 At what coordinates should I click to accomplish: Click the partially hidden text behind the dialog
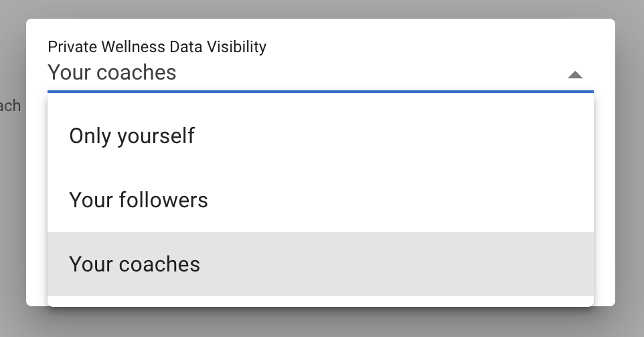[11, 106]
